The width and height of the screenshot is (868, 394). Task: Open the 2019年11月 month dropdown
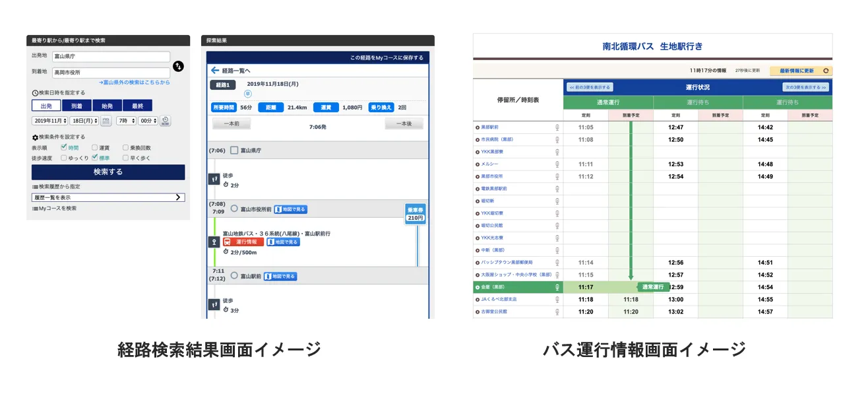[x=49, y=121]
